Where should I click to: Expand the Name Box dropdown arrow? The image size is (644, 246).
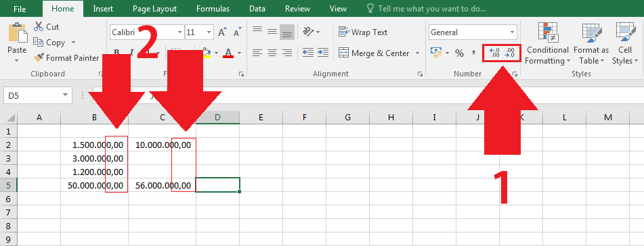pyautogui.click(x=65, y=95)
